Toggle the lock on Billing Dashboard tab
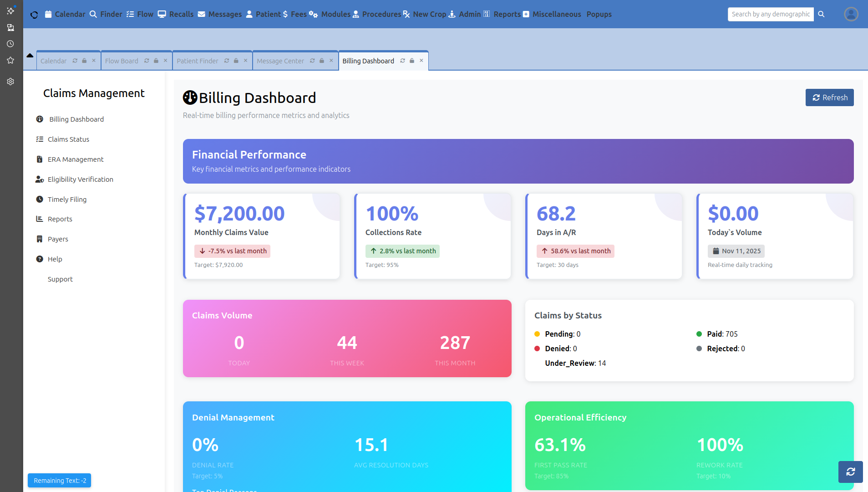The image size is (868, 492). 412,61
